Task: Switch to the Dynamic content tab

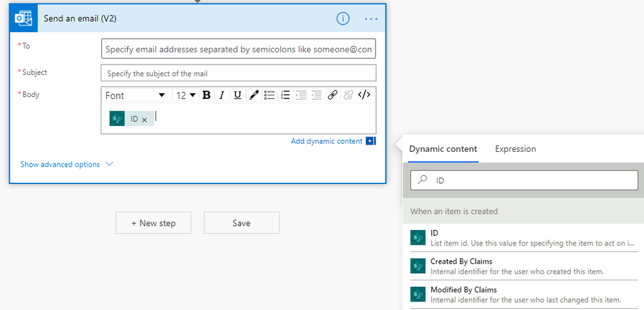Action: click(443, 149)
